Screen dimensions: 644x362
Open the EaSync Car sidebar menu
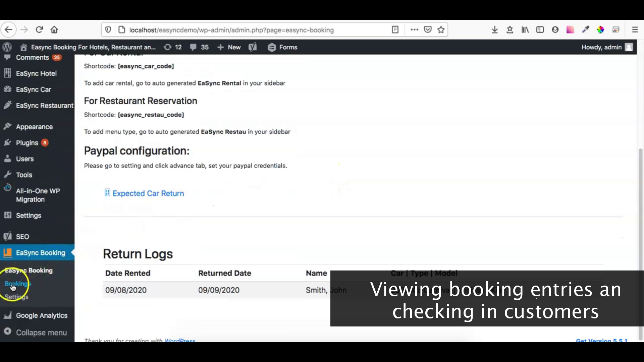[33, 89]
